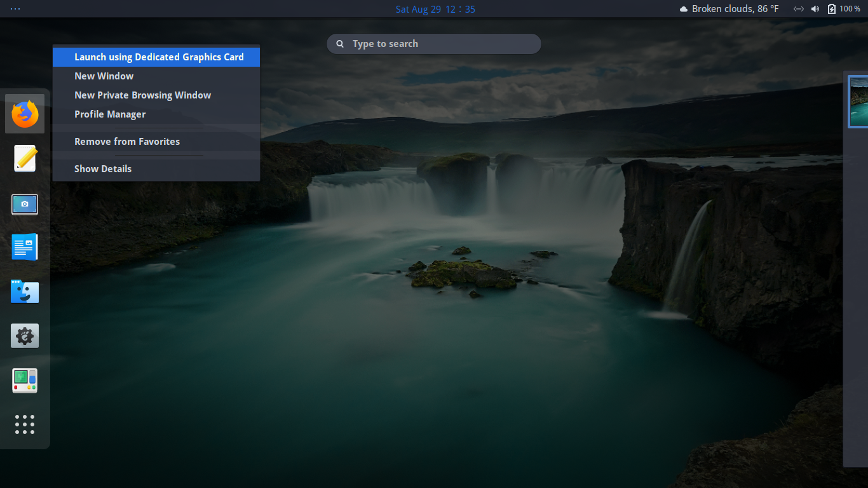868x488 pixels.
Task: Open the system monitor app in the dock
Action: 25,380
